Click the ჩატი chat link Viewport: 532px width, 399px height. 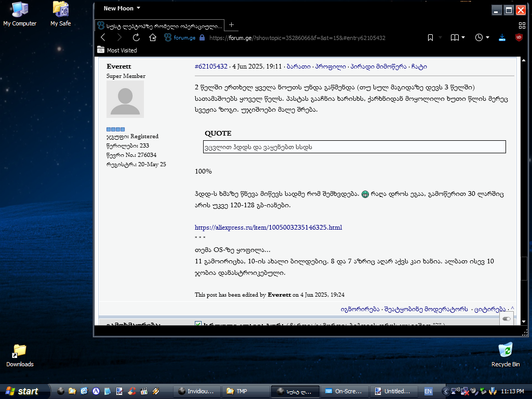(x=419, y=66)
